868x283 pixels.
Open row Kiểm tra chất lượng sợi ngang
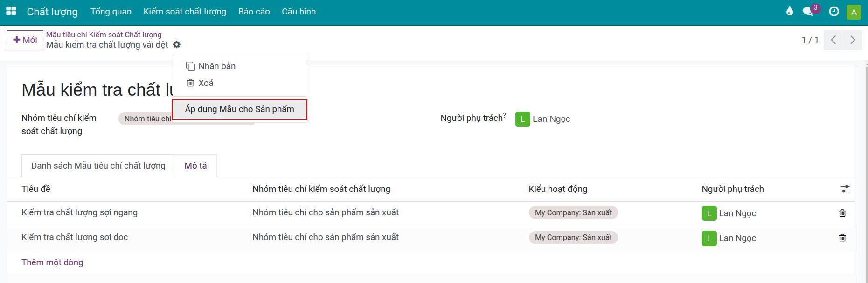tap(79, 212)
